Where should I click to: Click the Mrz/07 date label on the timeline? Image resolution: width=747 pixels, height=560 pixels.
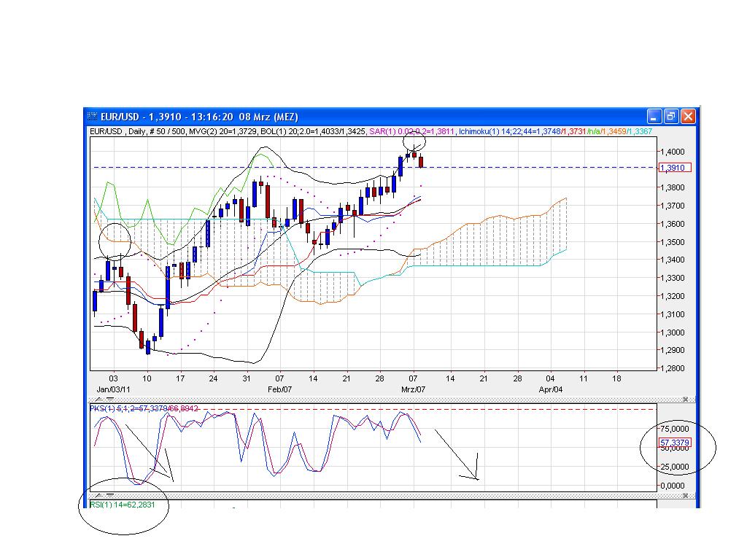411,389
